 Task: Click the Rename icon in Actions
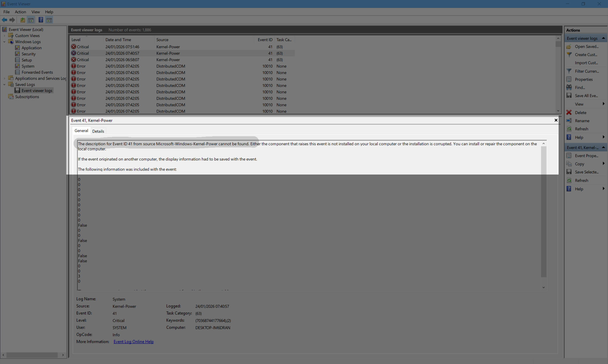tap(569, 121)
